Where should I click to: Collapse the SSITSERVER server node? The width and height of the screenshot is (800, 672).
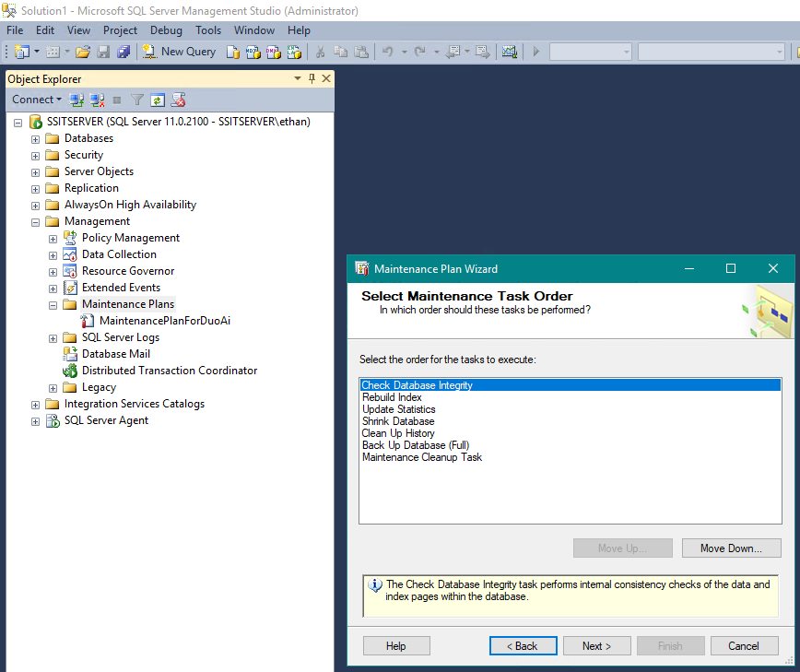18,123
